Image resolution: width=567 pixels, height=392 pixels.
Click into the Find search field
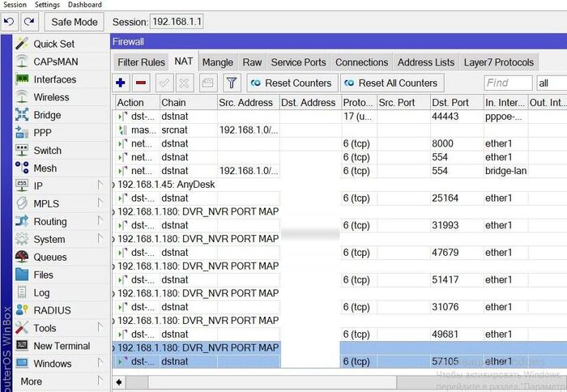pos(507,83)
